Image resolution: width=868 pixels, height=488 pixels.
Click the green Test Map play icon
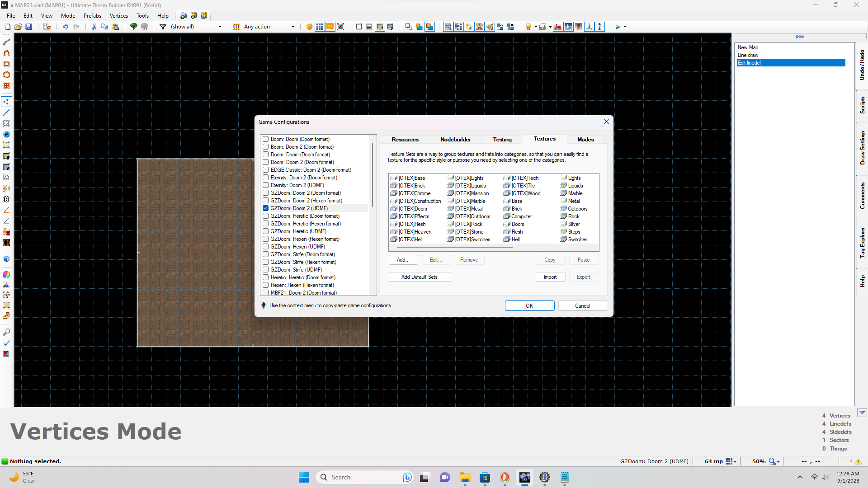[x=618, y=27]
